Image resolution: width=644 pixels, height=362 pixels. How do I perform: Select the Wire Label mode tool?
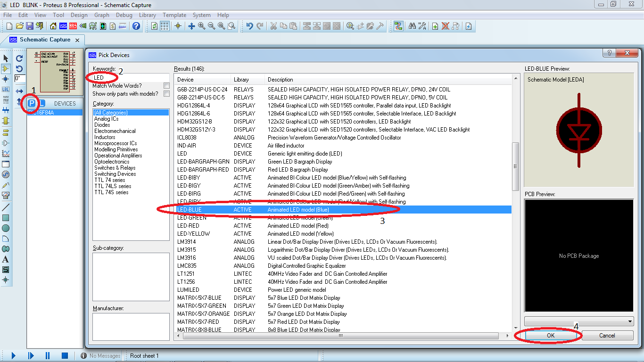point(7,90)
